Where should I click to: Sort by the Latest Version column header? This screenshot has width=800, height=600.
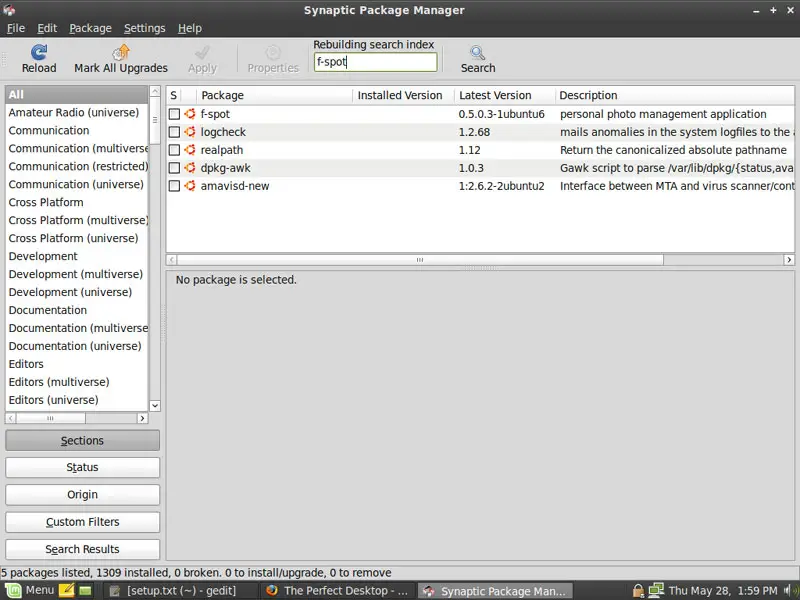pyautogui.click(x=504, y=95)
